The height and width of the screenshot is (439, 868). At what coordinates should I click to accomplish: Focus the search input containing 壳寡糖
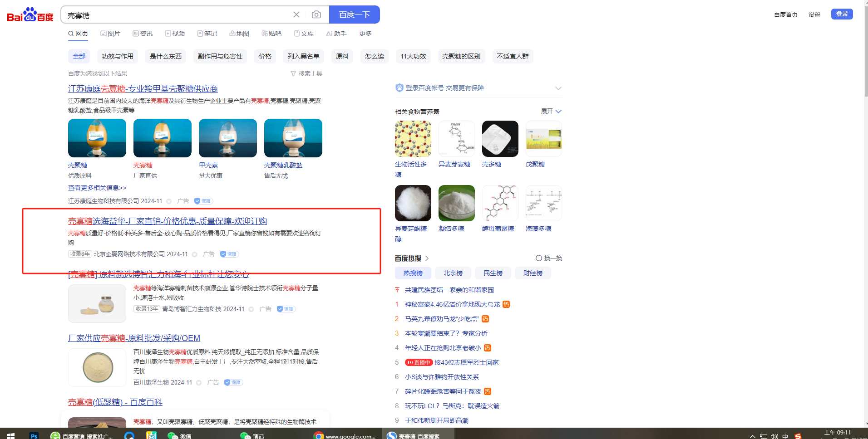(x=177, y=15)
